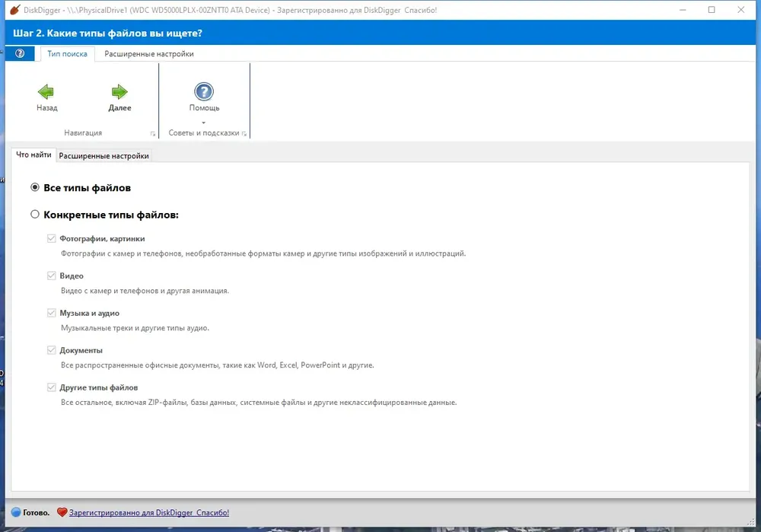Select the Все типы файлов radio button
The height and width of the screenshot is (532, 761).
coord(35,187)
